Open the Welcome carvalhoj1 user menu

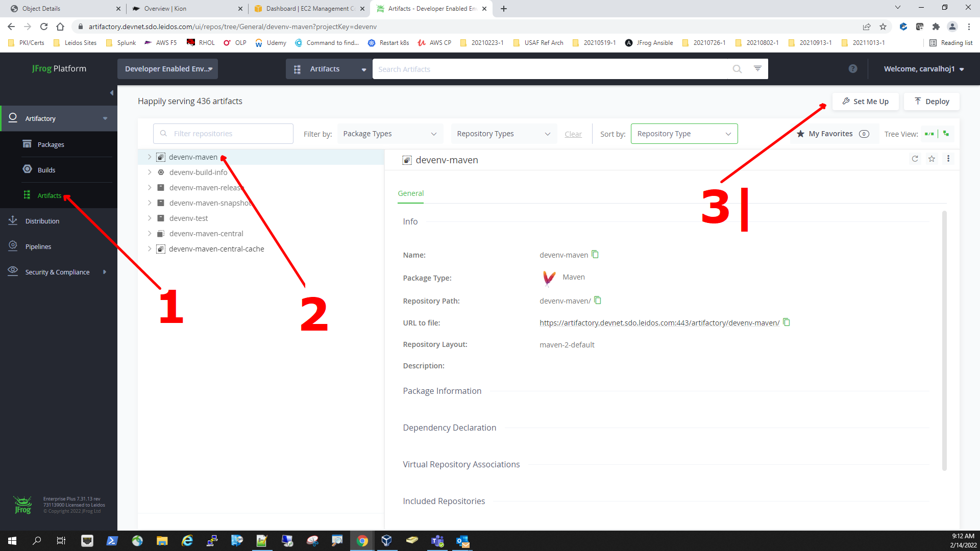click(924, 69)
